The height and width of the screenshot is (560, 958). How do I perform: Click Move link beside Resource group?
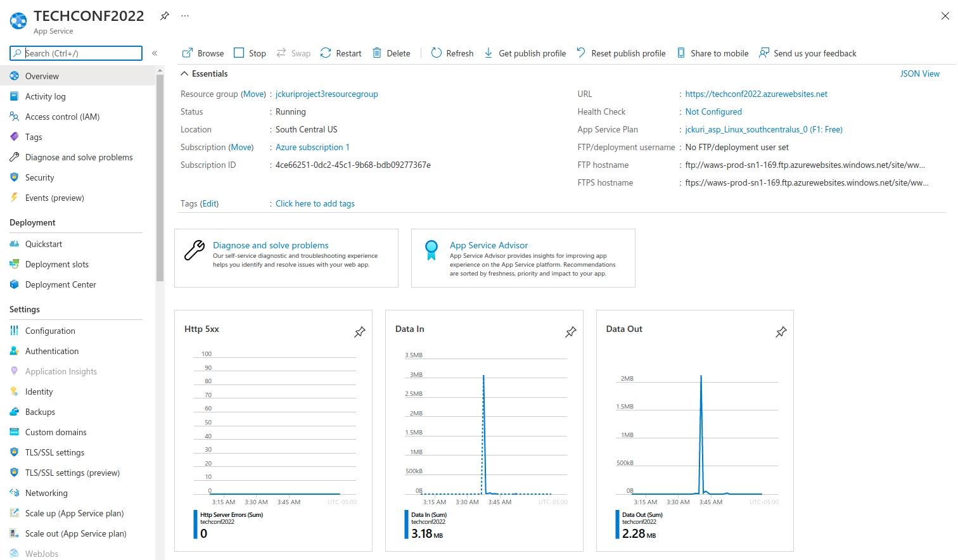(x=254, y=94)
